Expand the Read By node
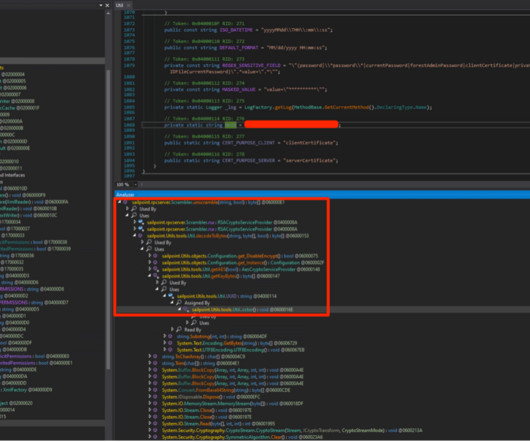 [172, 329]
